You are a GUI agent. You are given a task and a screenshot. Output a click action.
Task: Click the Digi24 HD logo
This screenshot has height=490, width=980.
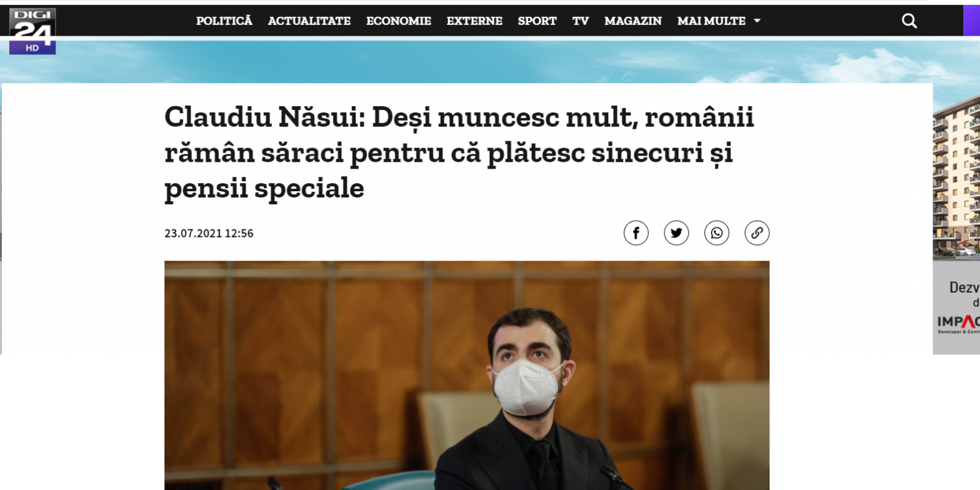[32, 31]
